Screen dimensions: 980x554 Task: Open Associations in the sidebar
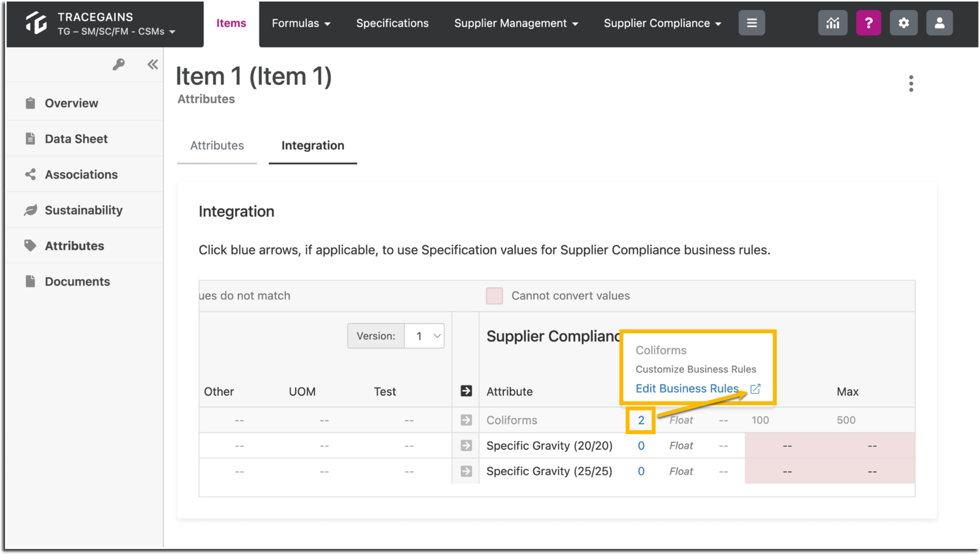click(x=81, y=174)
